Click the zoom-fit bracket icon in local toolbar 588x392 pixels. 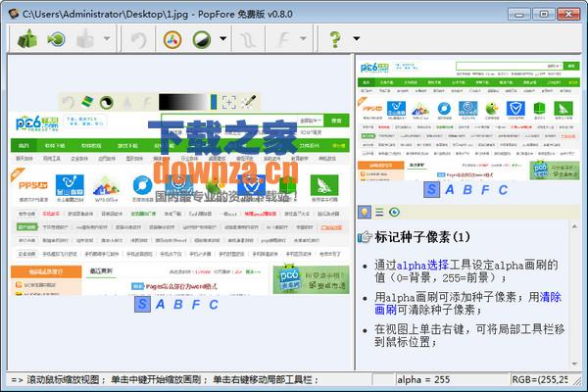tap(228, 102)
